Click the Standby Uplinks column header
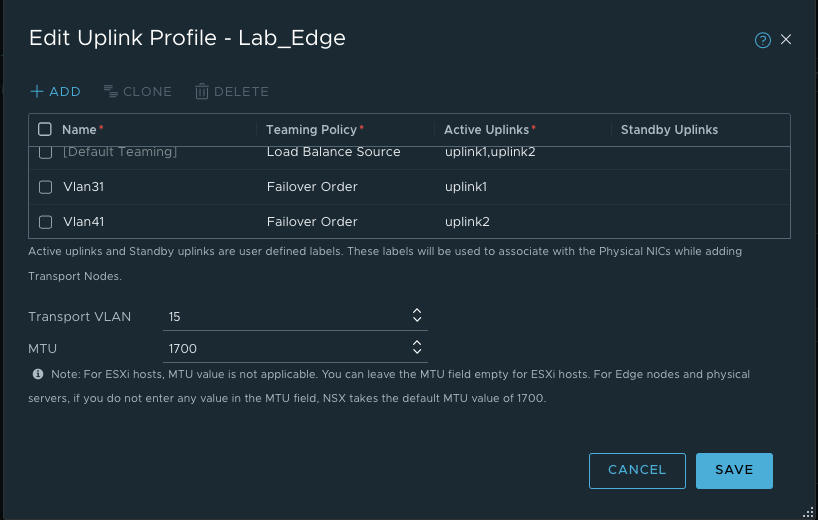 [x=669, y=130]
